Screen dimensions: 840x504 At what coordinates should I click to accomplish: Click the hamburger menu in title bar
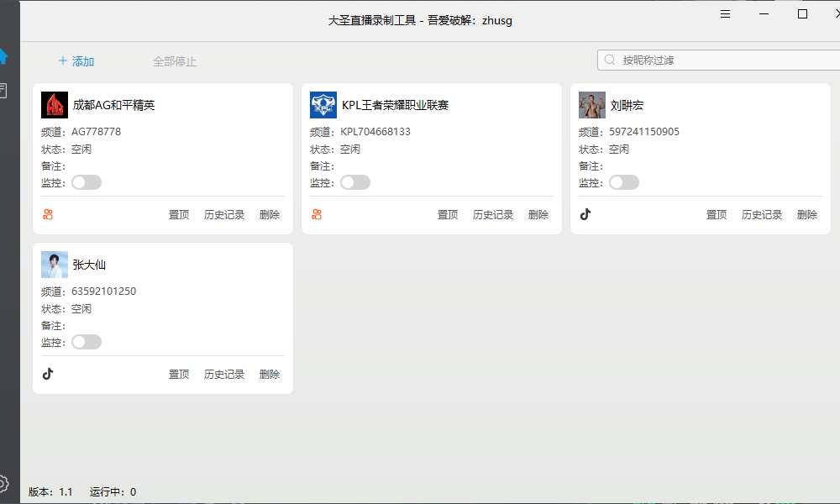click(726, 14)
